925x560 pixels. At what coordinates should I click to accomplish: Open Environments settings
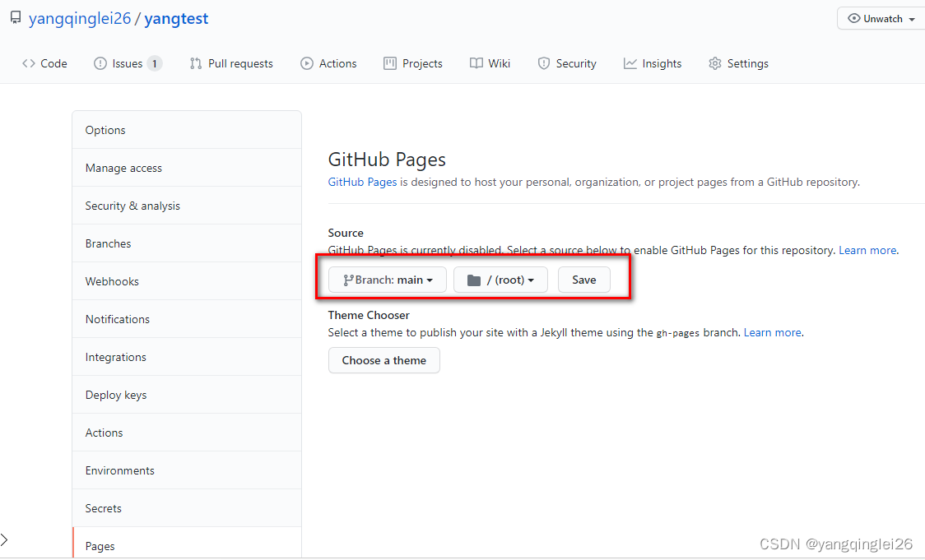(187, 470)
